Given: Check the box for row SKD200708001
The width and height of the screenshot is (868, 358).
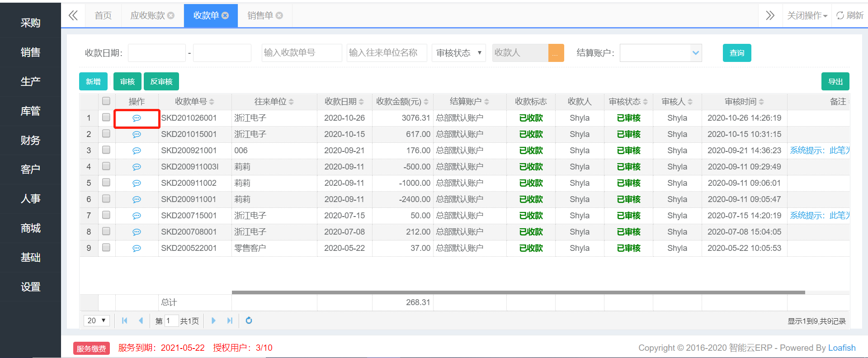Looking at the screenshot, I should click(x=106, y=231).
